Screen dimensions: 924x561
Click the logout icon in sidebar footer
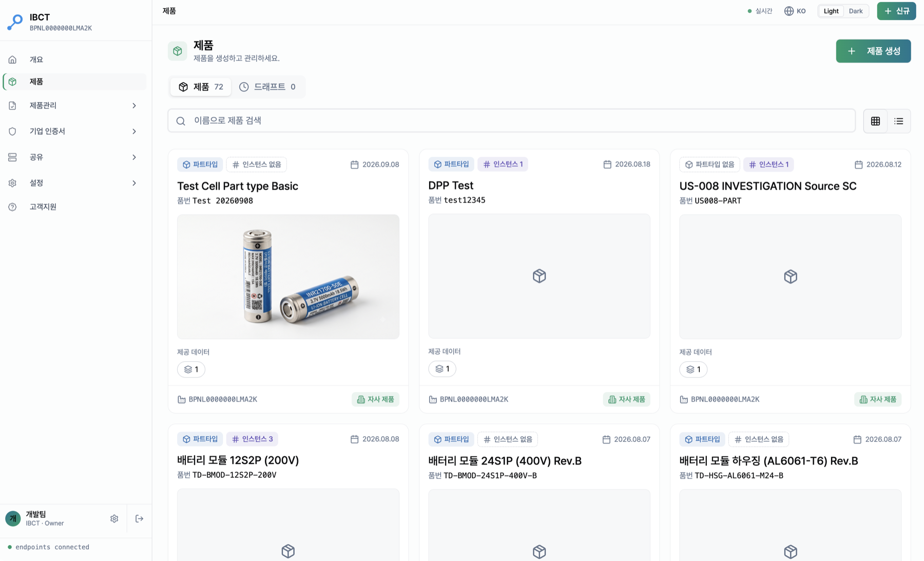point(139,519)
